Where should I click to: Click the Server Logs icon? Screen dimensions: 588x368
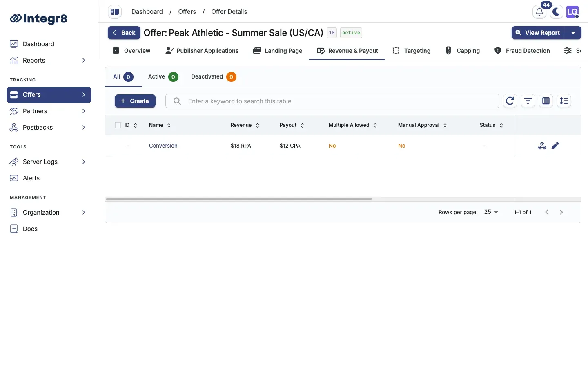[14, 162]
